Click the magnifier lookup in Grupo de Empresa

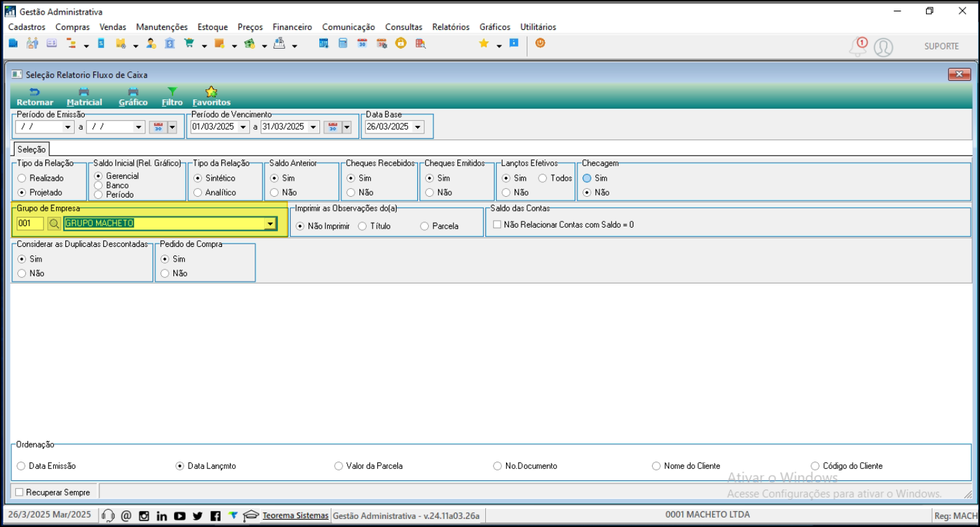(53, 223)
